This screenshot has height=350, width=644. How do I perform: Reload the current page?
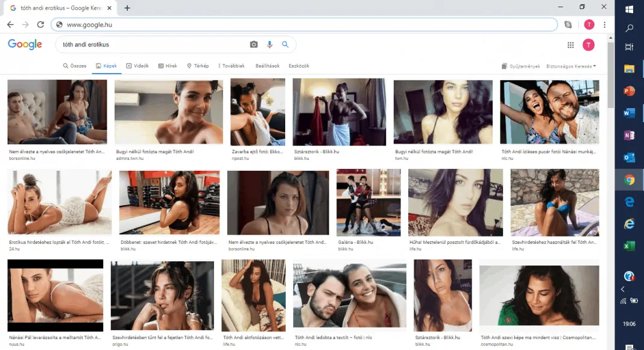point(40,25)
